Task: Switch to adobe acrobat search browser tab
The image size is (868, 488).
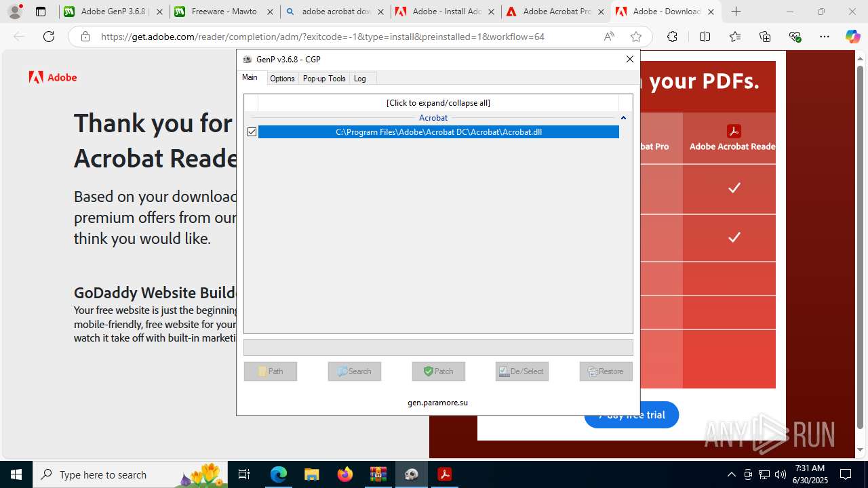Action: (x=335, y=12)
